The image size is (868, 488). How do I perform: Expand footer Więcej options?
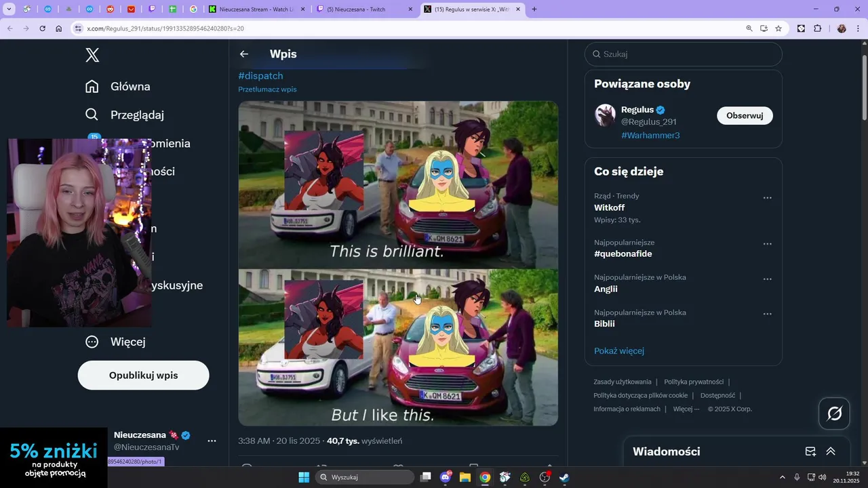(686, 409)
